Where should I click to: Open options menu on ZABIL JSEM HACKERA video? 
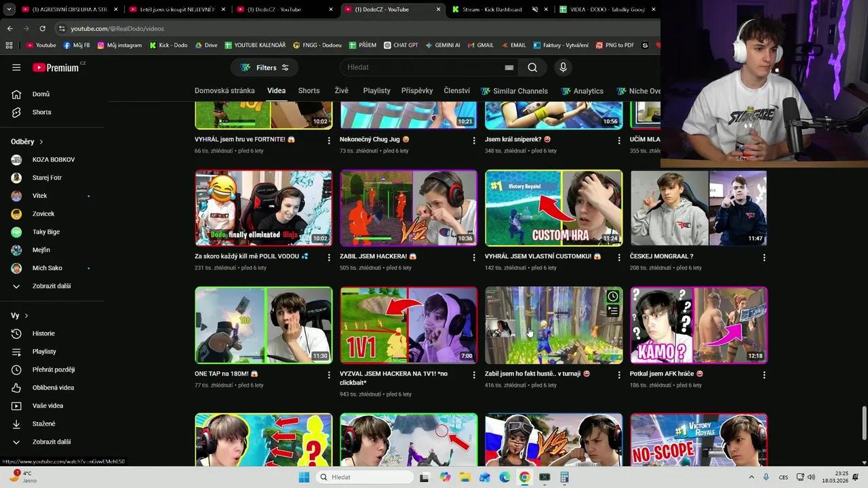pyautogui.click(x=474, y=257)
